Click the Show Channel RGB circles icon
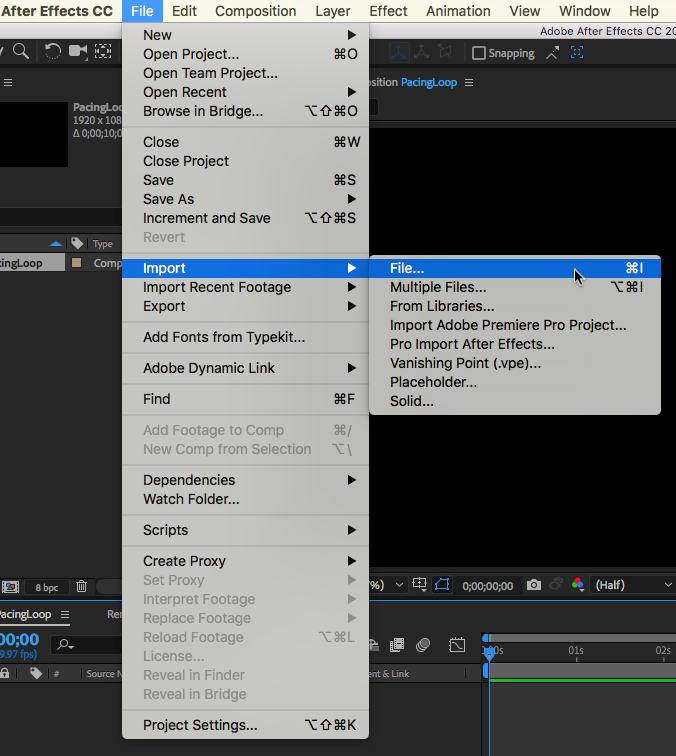The width and height of the screenshot is (676, 756). coord(578,585)
